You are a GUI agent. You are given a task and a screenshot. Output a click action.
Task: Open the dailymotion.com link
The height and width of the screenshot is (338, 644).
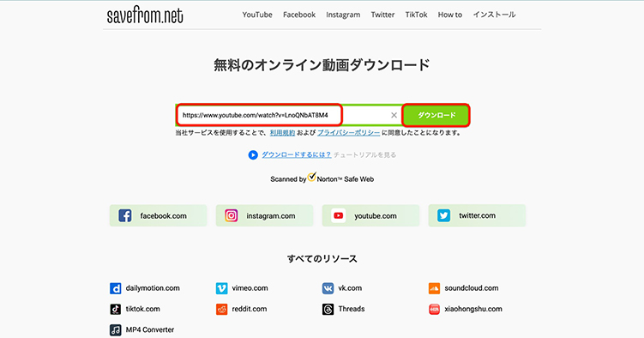(153, 288)
